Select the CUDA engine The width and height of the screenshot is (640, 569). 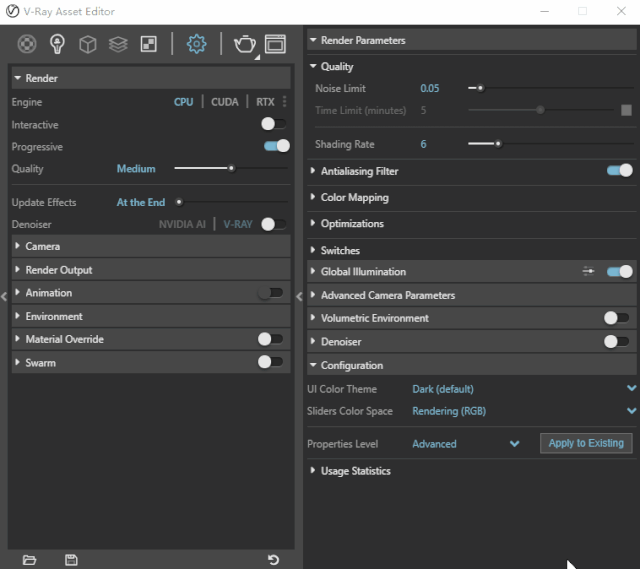tap(224, 102)
